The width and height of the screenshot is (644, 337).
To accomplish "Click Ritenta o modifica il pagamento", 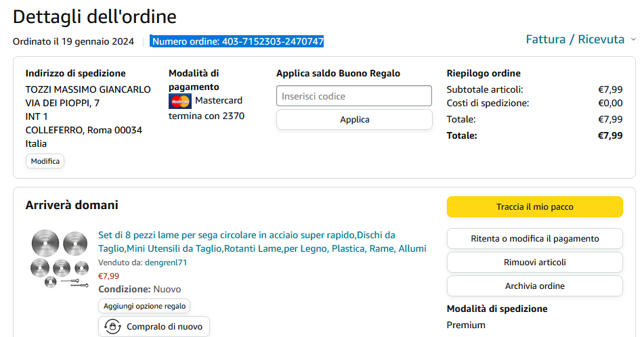I will [x=534, y=239].
